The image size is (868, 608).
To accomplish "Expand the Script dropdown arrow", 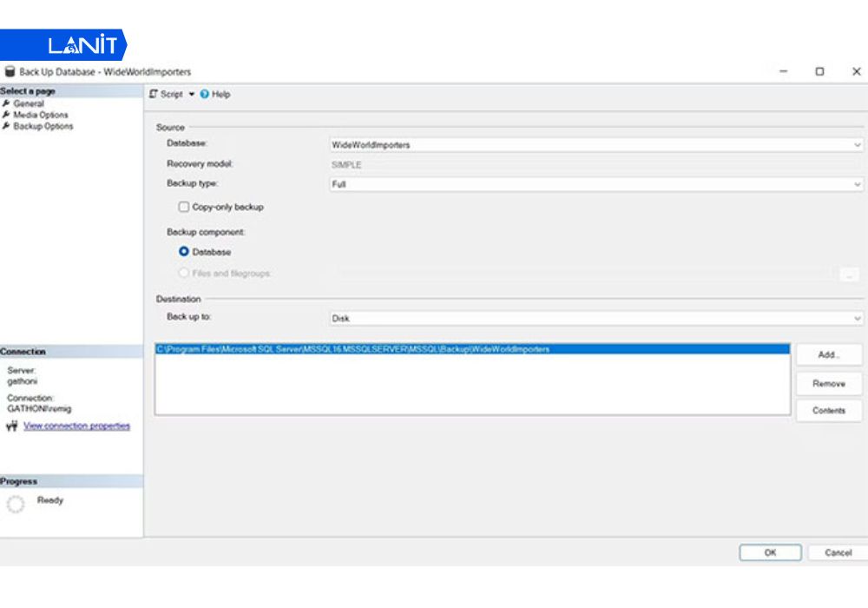I will click(x=192, y=94).
